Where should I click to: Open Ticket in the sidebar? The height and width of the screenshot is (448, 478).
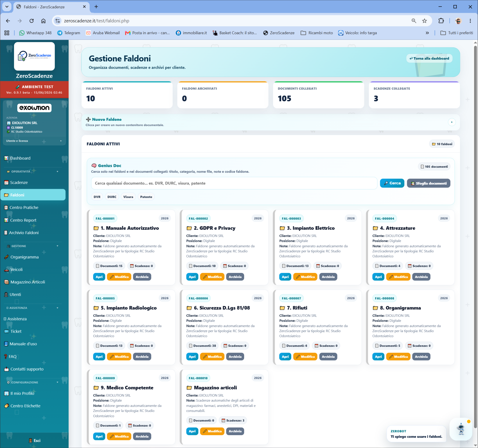coord(13,331)
